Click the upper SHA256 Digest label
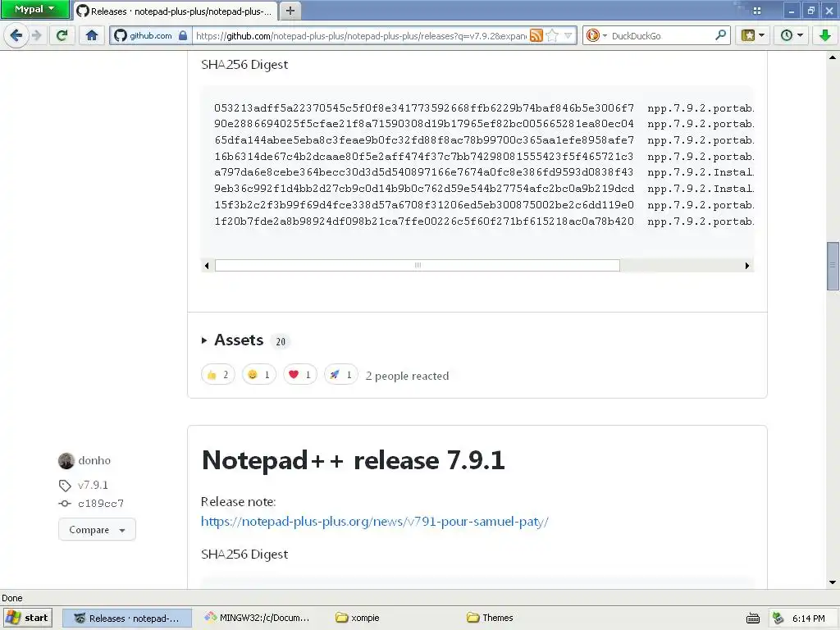The width and height of the screenshot is (840, 630). coord(244,64)
